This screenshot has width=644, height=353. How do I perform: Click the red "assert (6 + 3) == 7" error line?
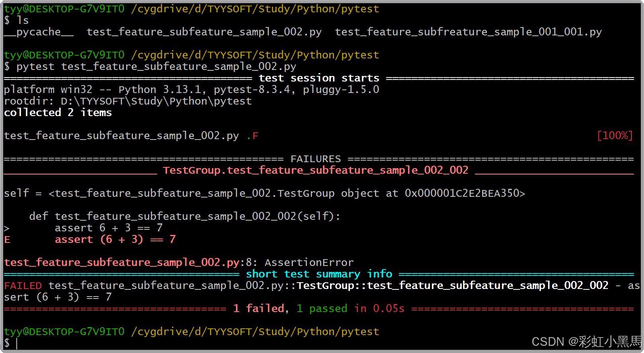(115, 239)
